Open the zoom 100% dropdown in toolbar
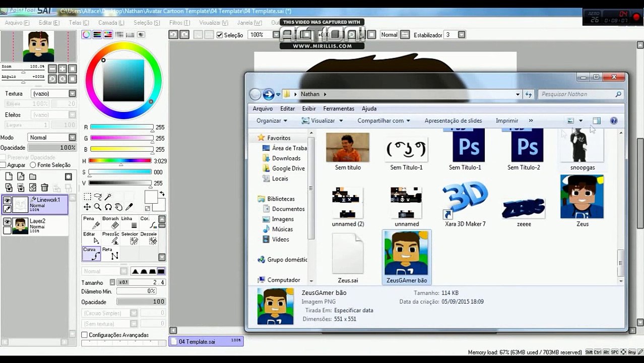 pyautogui.click(x=276, y=34)
